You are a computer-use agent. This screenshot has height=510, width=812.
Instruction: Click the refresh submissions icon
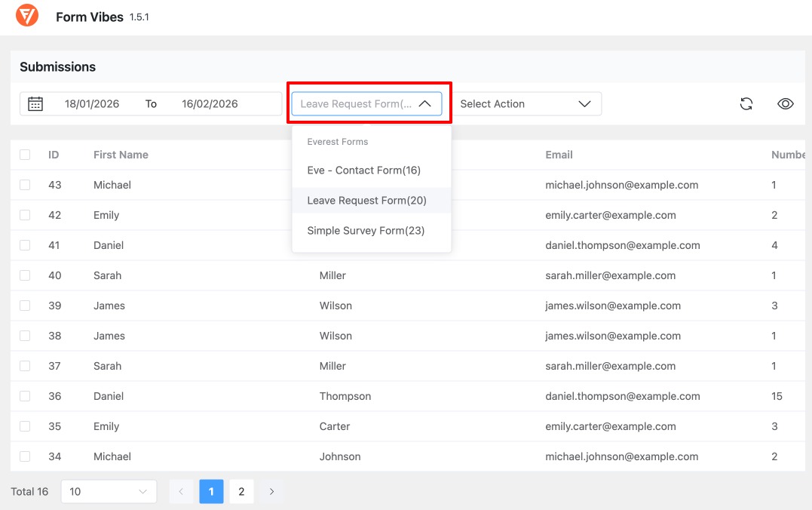[746, 103]
